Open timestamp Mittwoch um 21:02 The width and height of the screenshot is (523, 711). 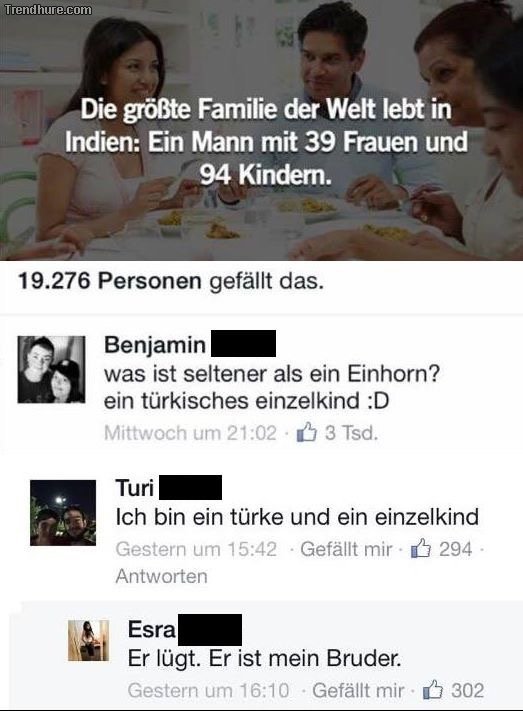coord(190,433)
